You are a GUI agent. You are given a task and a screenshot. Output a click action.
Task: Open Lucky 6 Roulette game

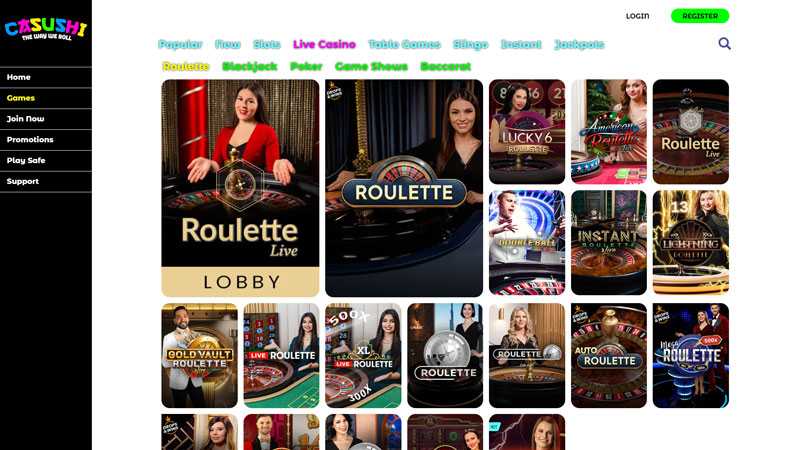527,132
